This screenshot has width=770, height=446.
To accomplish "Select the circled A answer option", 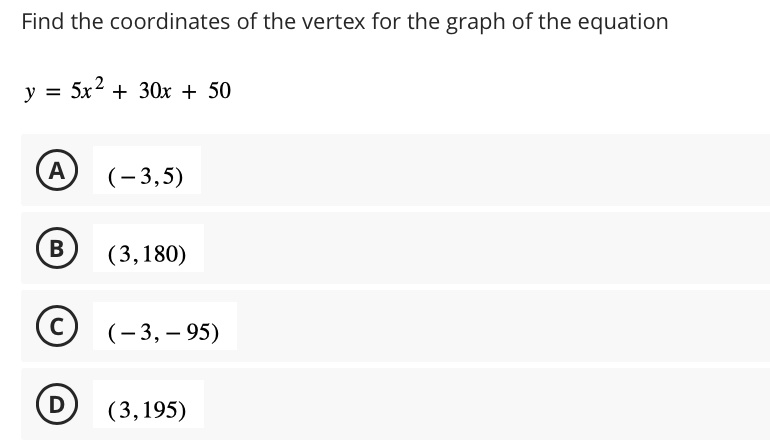I will 57,170.
